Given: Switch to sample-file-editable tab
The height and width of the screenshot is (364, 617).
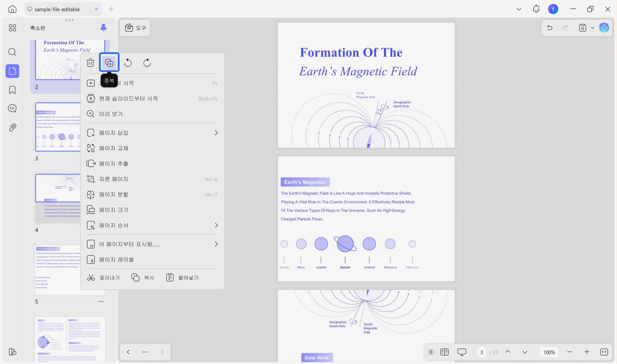Looking at the screenshot, I should tap(63, 9).
